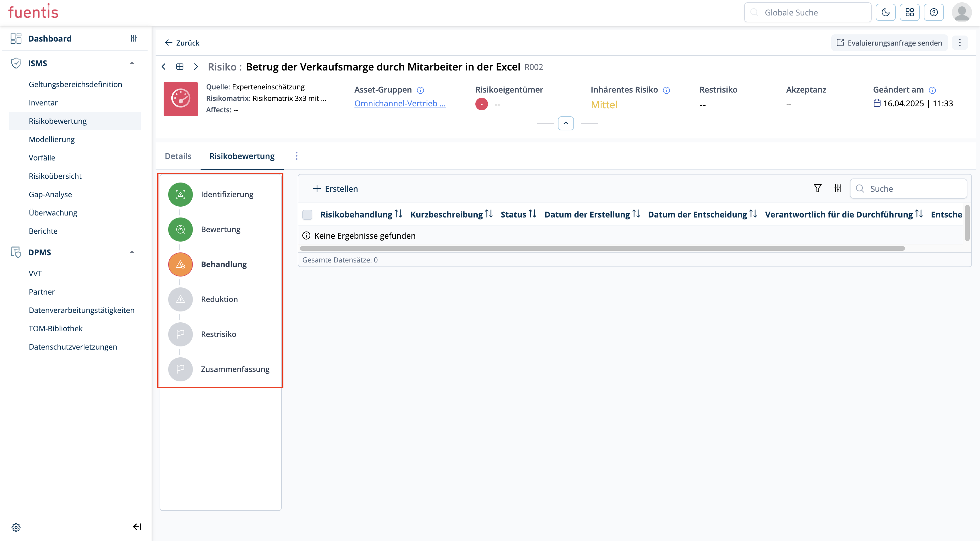Open the filter funnel icon
The width and height of the screenshot is (980, 541).
(817, 188)
